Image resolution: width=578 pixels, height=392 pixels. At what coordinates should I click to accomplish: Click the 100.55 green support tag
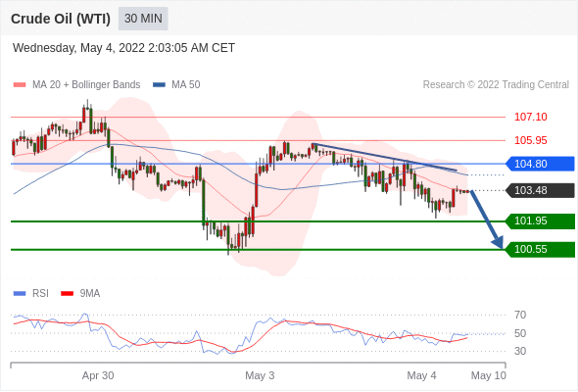coord(540,250)
